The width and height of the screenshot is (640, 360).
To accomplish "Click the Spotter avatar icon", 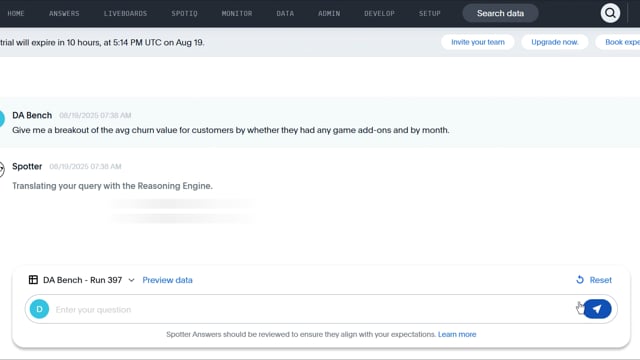I will click(x=1, y=169).
